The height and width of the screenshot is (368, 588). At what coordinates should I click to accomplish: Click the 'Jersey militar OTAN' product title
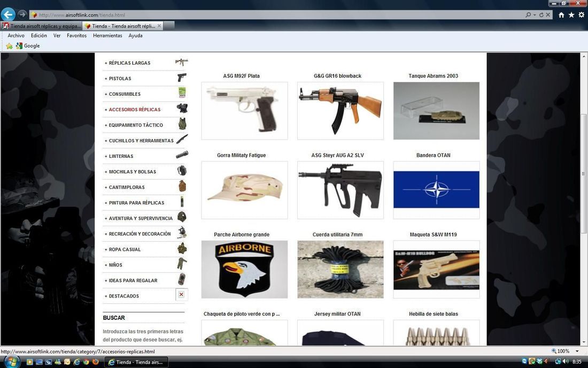coord(337,314)
